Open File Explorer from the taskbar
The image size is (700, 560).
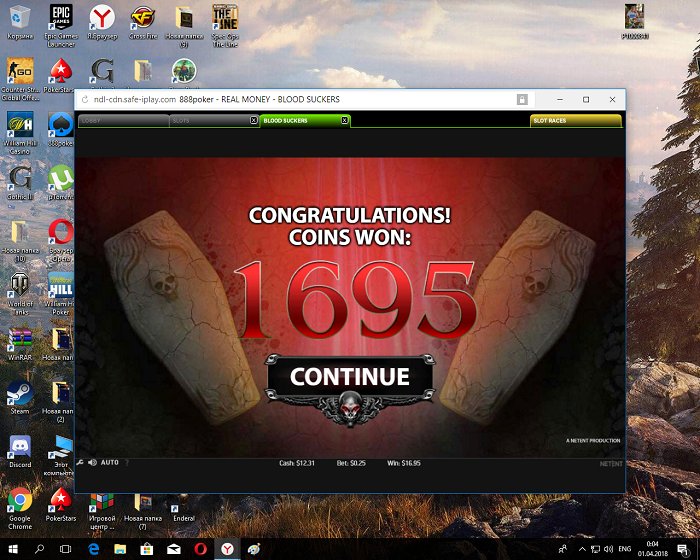tap(120, 549)
